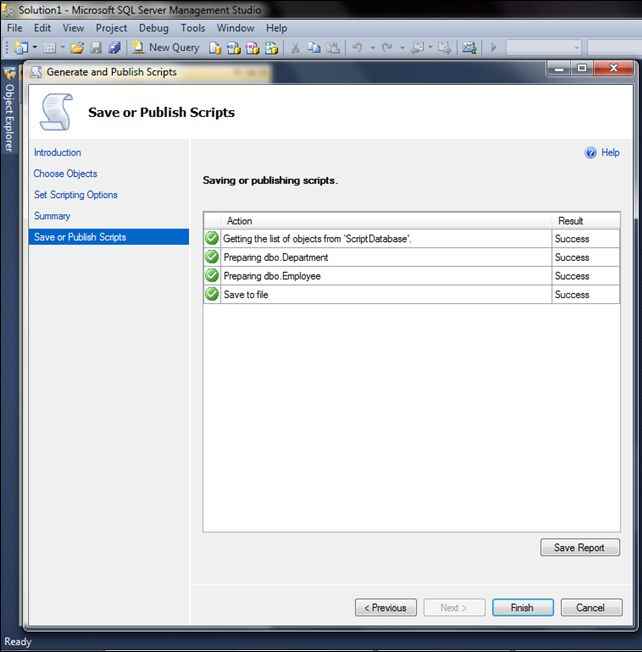Click the Analysis Services XMLA Query icon
642x652 pixels.
[271, 48]
